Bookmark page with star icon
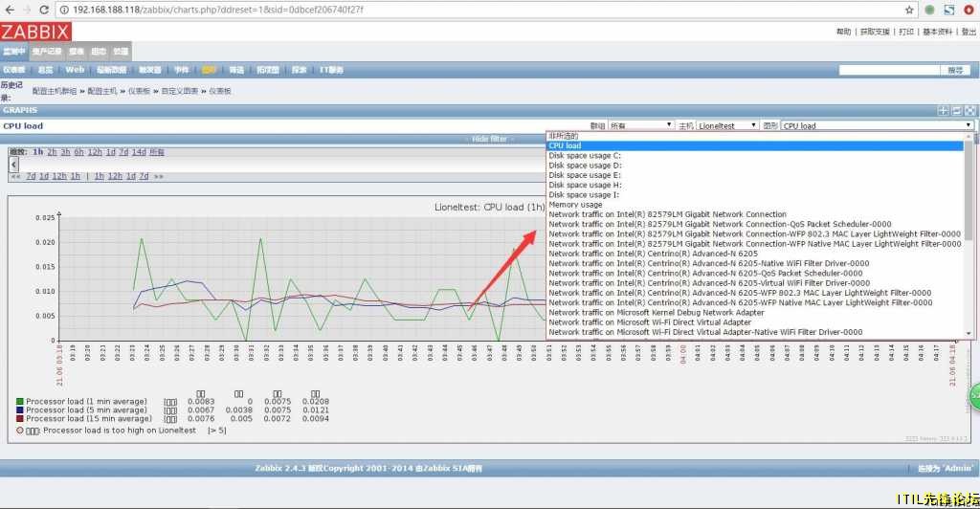980x509 pixels. (x=909, y=10)
